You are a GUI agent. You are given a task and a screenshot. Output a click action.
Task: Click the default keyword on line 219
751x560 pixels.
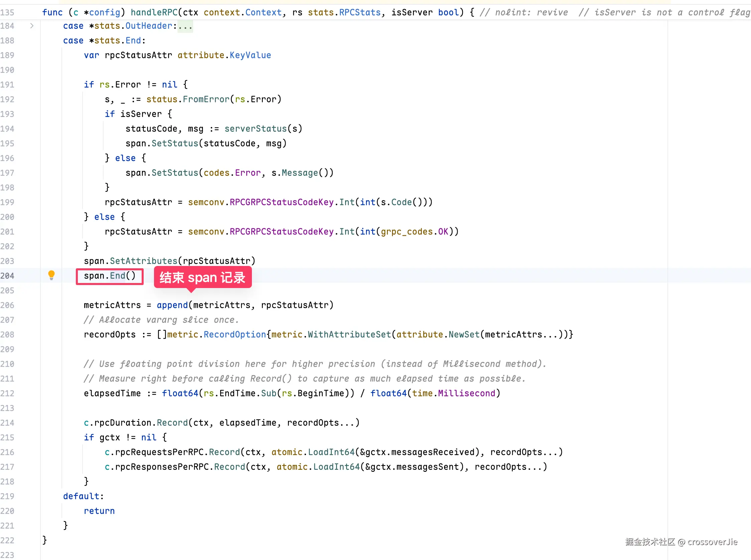click(81, 496)
